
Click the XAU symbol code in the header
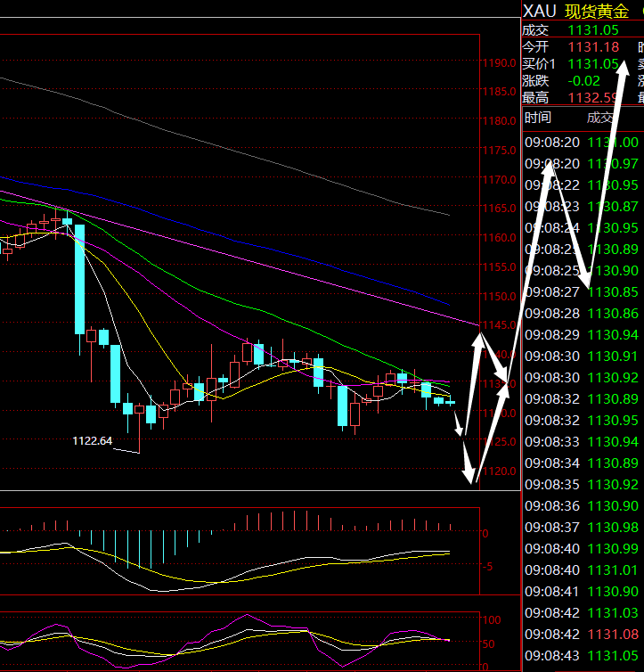click(540, 12)
